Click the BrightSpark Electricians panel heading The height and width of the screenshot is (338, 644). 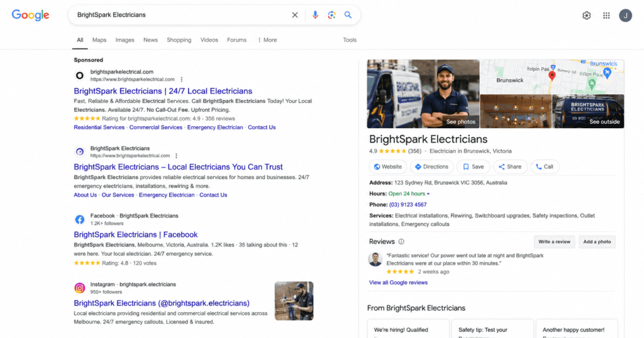[x=428, y=139]
